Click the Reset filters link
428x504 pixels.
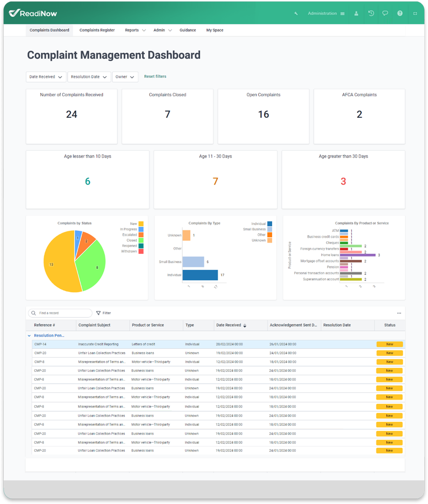[155, 77]
